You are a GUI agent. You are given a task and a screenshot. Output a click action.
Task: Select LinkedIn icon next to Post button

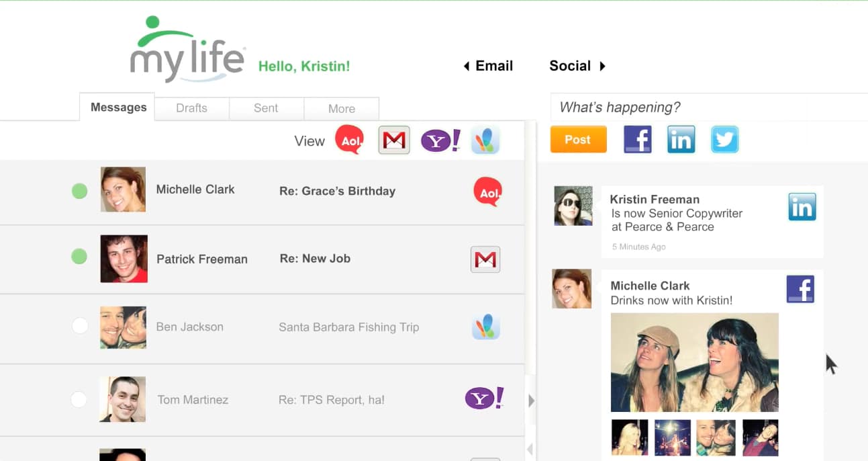coord(681,140)
